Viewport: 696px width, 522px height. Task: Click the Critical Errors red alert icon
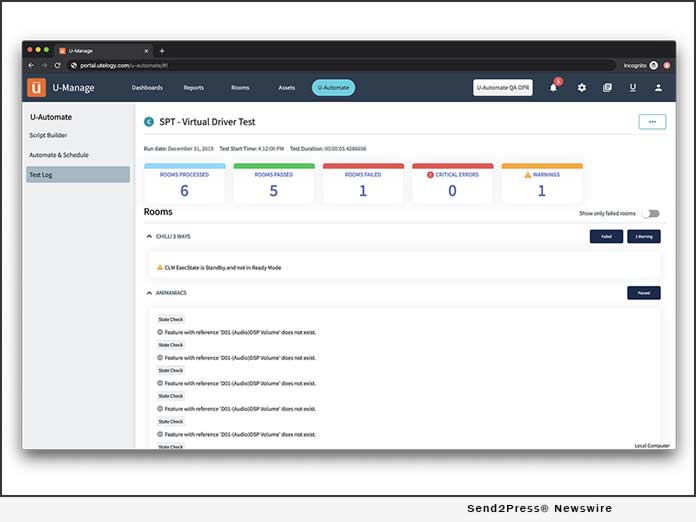430,174
